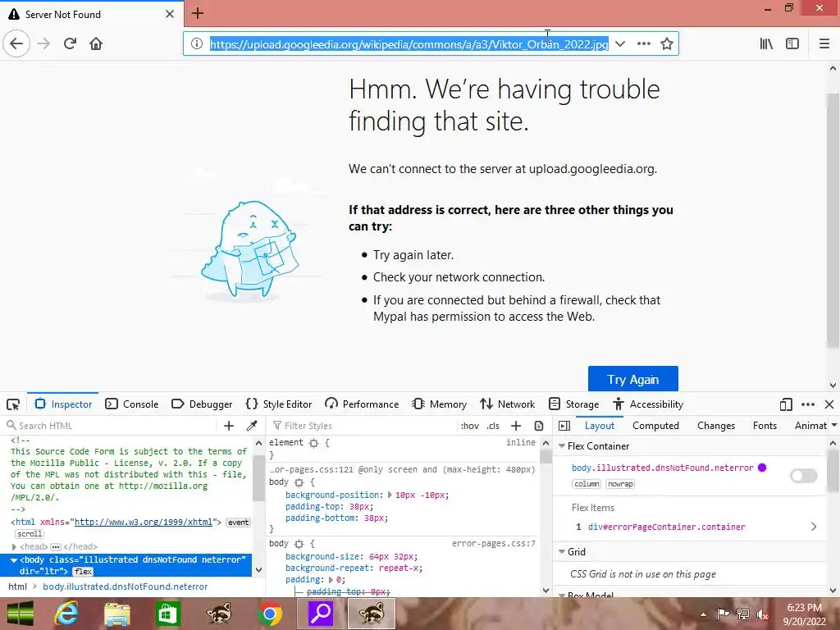Open the home page via the house icon
This screenshot has height=630, width=840.
click(96, 44)
